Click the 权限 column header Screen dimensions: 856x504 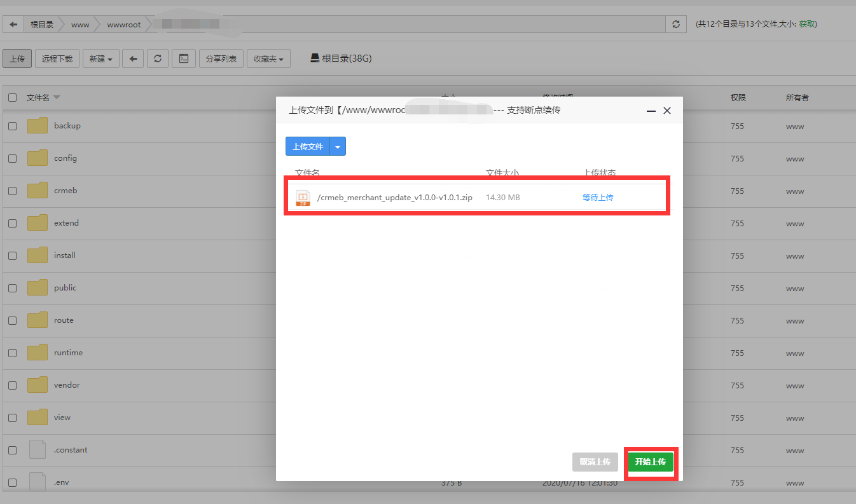(738, 98)
